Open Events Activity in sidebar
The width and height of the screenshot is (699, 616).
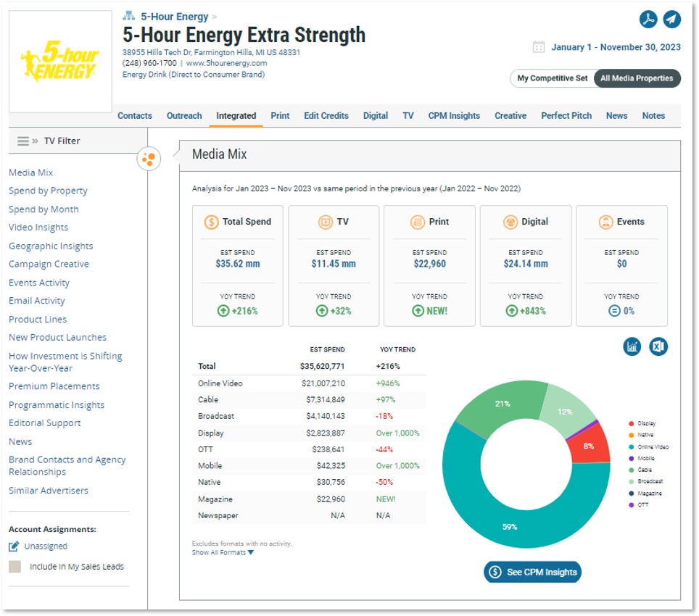[39, 283]
